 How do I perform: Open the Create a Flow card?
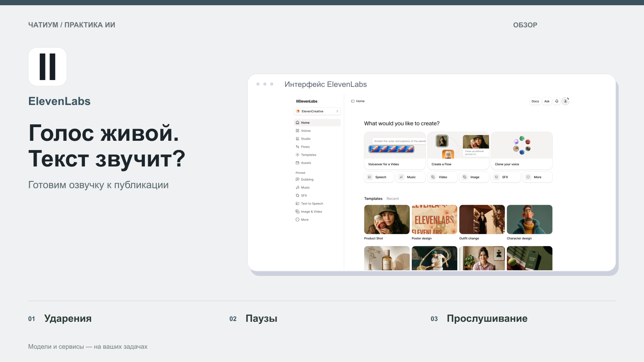458,150
